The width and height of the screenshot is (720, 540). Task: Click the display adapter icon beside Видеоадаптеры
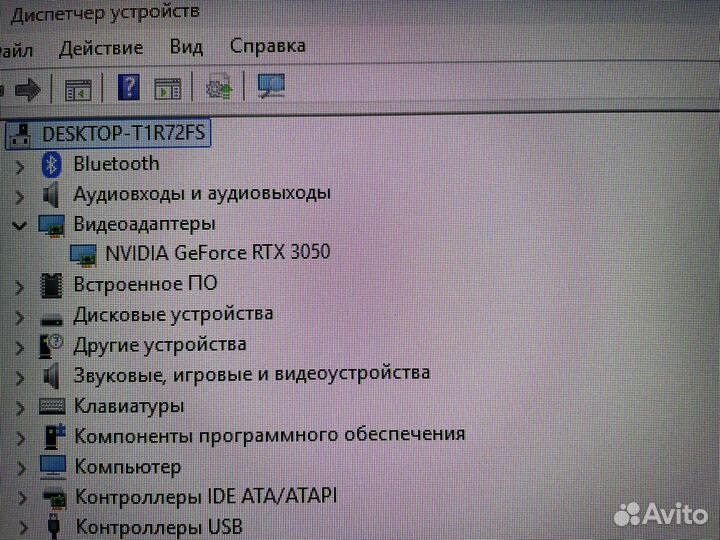point(51,225)
